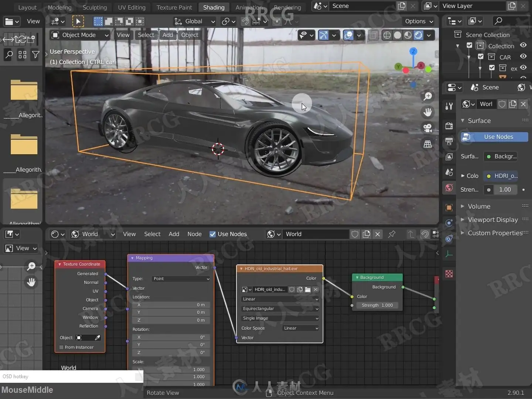
Task: Open Scene properties tab icon
Action: click(x=449, y=172)
